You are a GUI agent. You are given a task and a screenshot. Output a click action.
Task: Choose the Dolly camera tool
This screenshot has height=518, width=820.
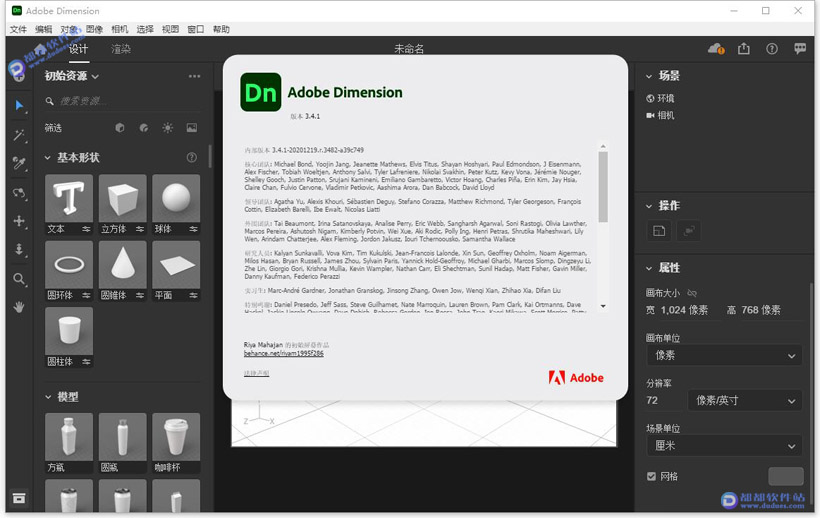pos(19,249)
